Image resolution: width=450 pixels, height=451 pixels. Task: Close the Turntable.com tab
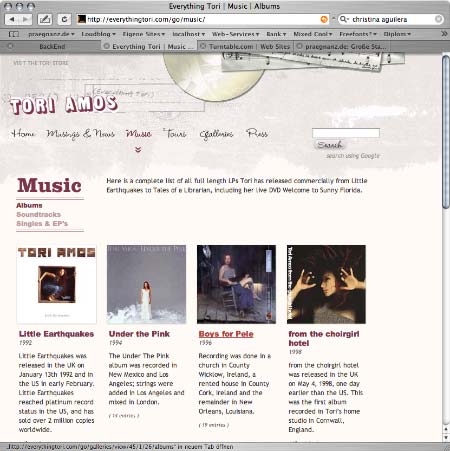coord(203,46)
